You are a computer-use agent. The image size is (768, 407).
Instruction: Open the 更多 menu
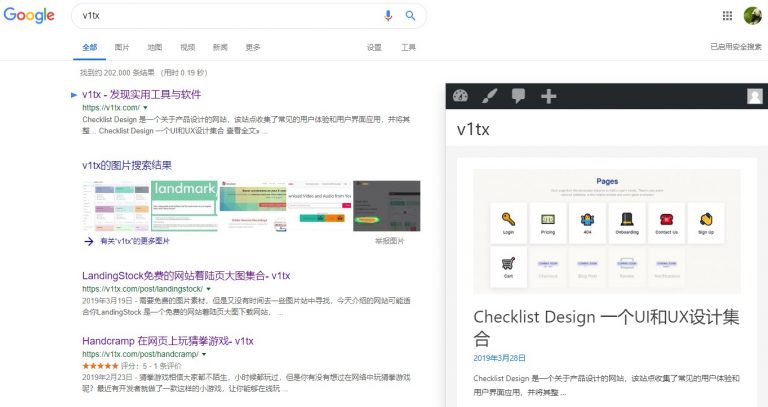(253, 48)
